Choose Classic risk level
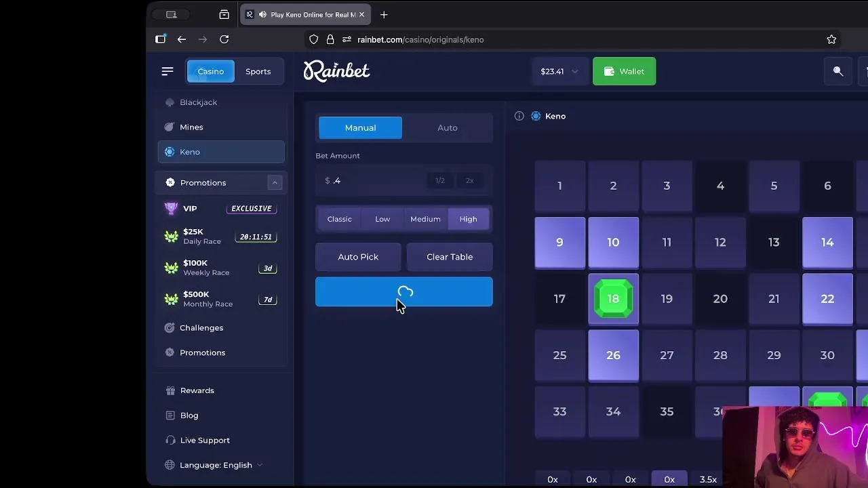 coord(339,219)
